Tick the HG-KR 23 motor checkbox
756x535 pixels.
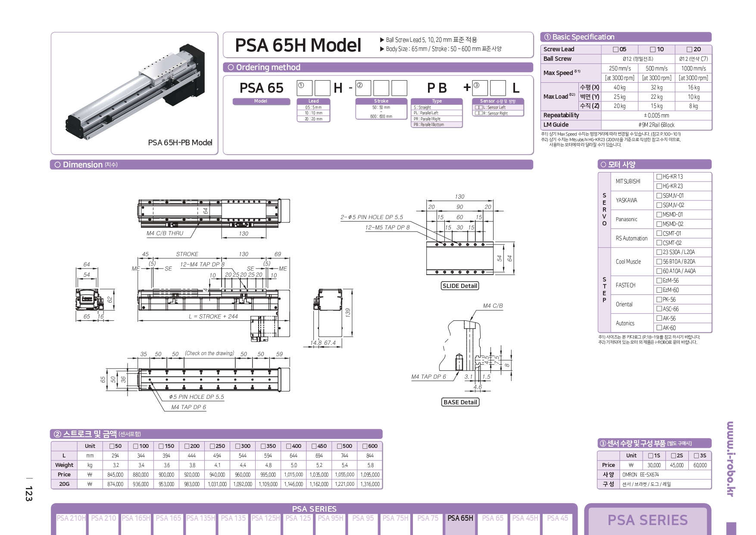coord(659,186)
